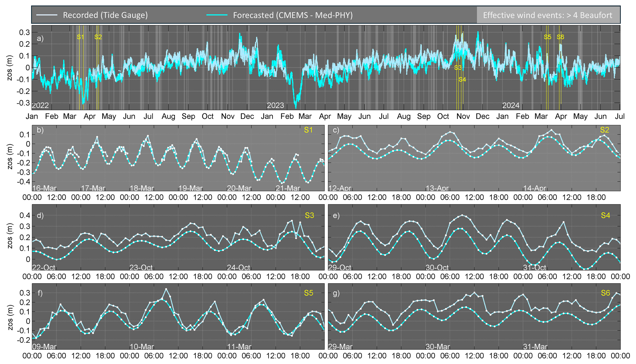
Task: Click the S5 marker in panel a
Action: (x=547, y=37)
